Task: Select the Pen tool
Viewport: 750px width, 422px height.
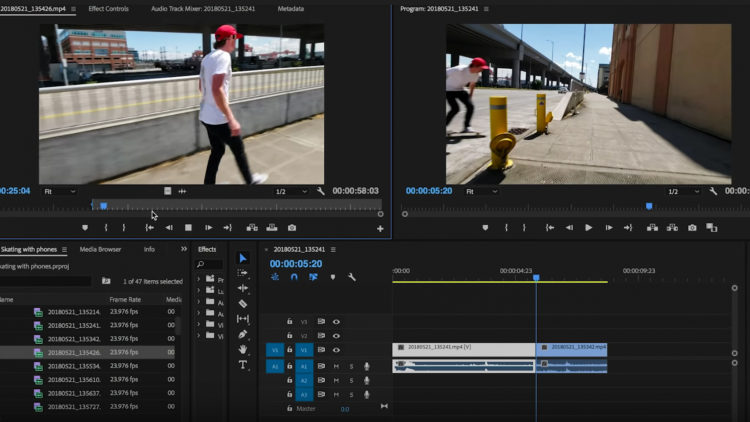Action: pos(243,334)
